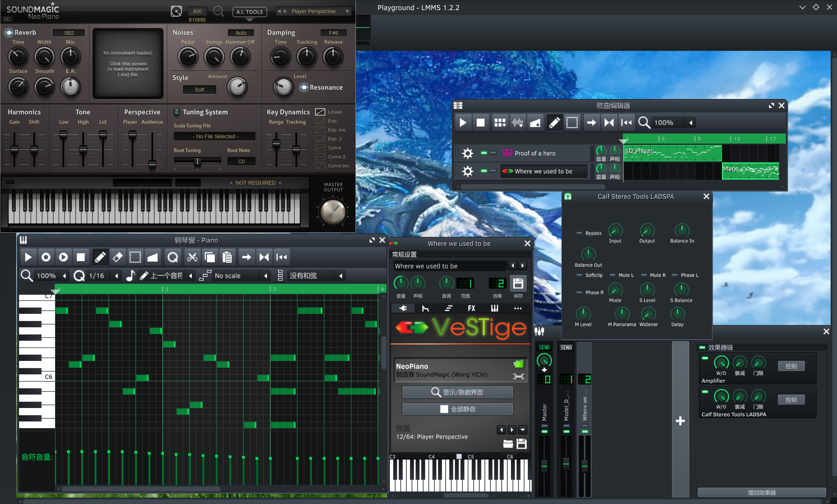Image resolution: width=837 pixels, height=504 pixels.
Task: Click the Root Tuning slider handle
Action: pos(197,161)
